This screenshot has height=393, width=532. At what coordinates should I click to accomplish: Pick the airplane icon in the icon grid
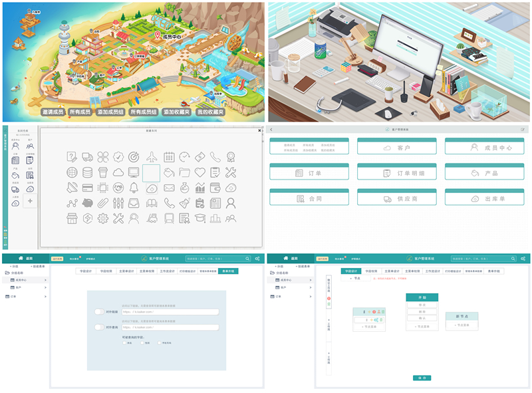tap(152, 157)
